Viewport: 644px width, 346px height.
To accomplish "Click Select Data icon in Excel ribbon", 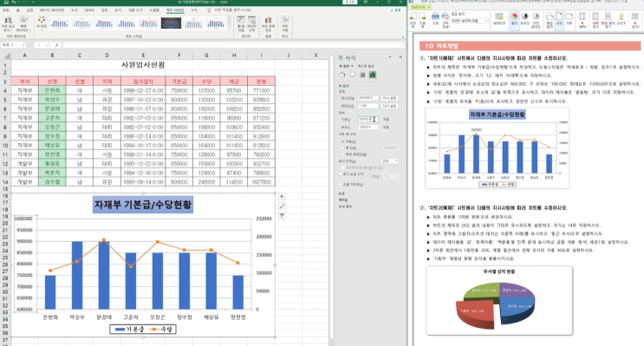I will [x=251, y=23].
